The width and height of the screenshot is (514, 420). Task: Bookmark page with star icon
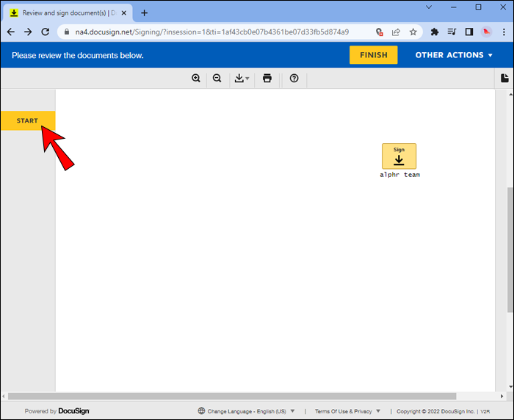413,32
